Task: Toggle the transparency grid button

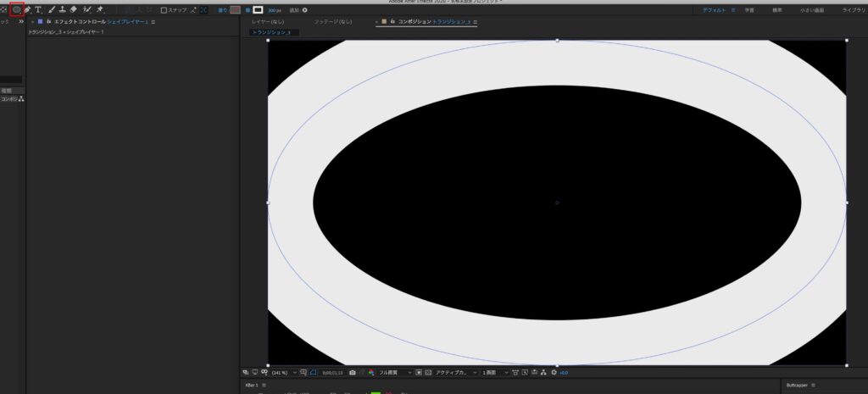Action: coord(427,373)
